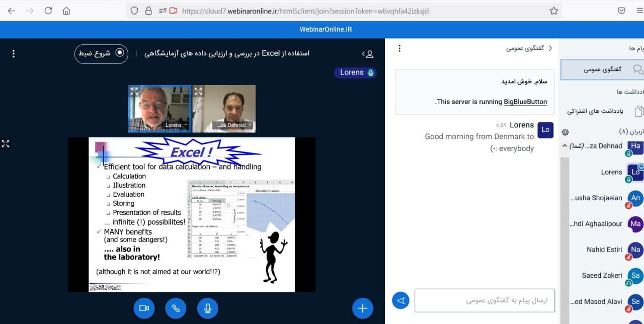Image resolution: width=644 pixels, height=324 pixels.
Task: Toggle the users list panel icon
Action: [368, 53]
